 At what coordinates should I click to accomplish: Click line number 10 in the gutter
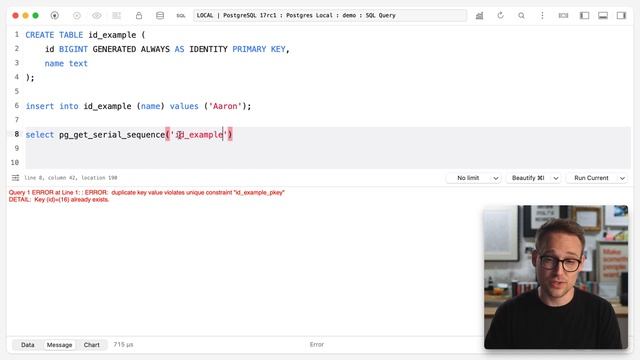15,162
